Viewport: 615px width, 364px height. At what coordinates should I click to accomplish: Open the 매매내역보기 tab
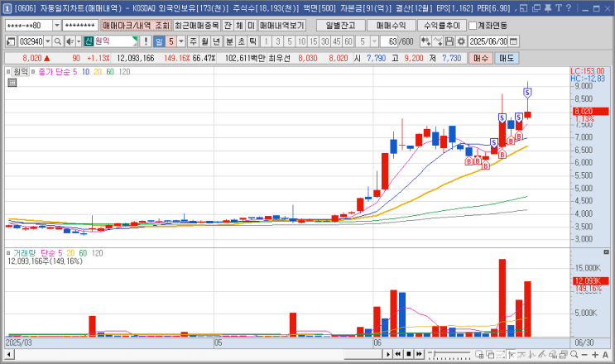(282, 26)
